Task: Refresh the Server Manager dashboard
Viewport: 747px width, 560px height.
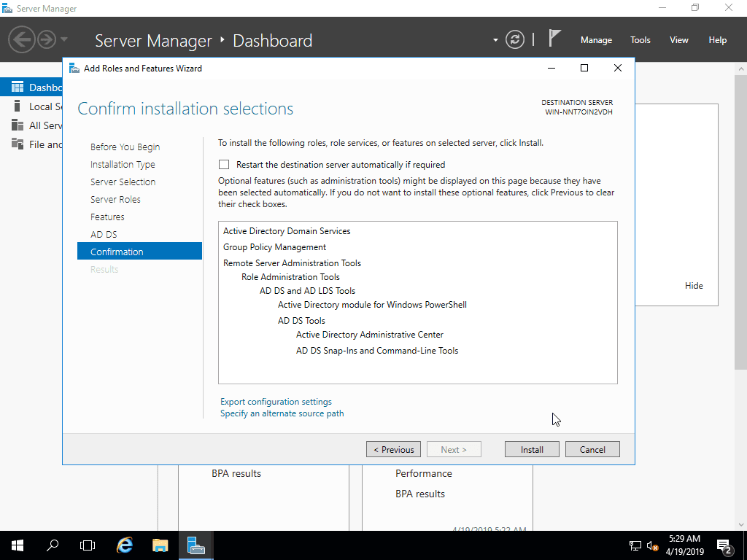Action: [514, 39]
